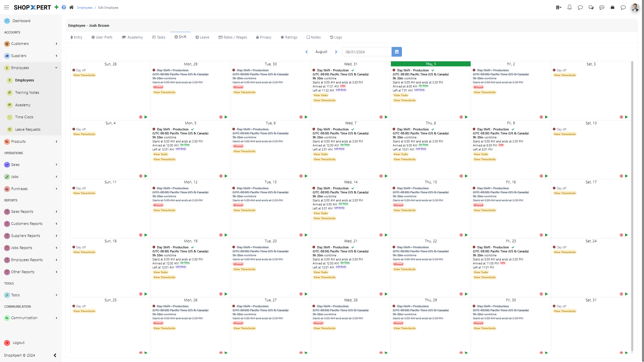The height and width of the screenshot is (362, 644).
Task: Click the date field showing 08/01/2024
Action: point(366,52)
